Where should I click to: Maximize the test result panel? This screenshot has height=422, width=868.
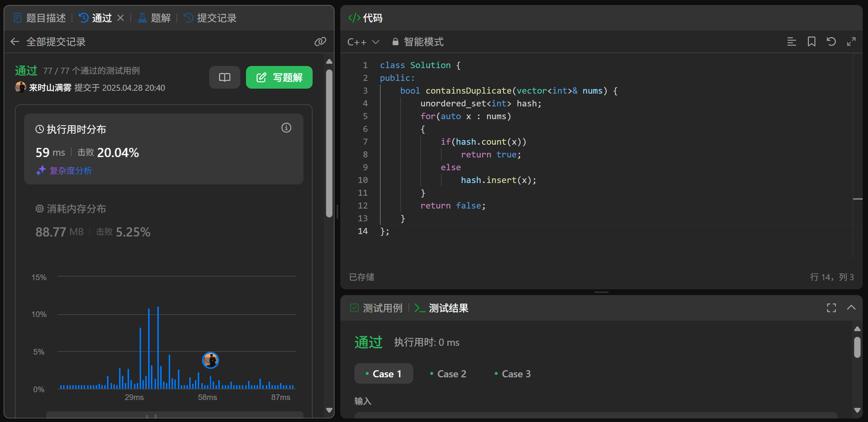tap(831, 308)
